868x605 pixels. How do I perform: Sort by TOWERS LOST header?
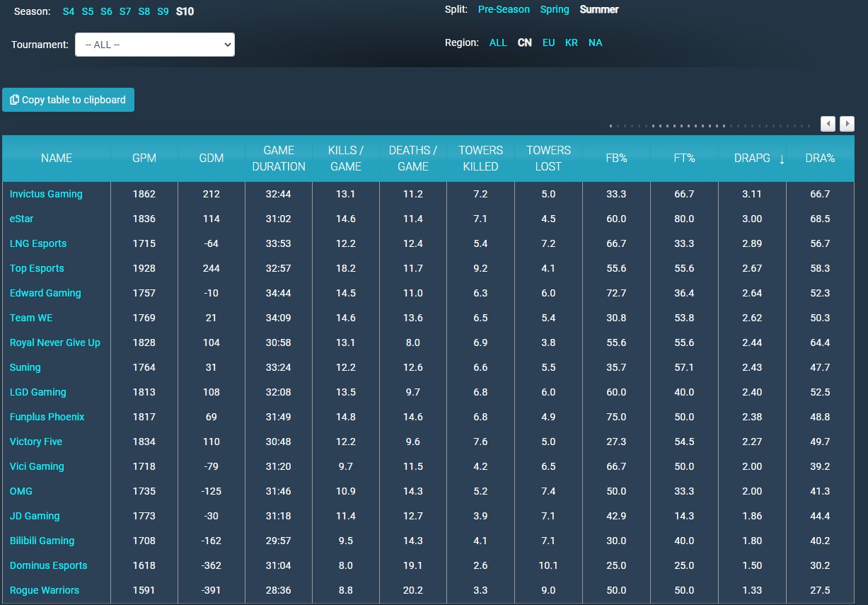coord(548,159)
